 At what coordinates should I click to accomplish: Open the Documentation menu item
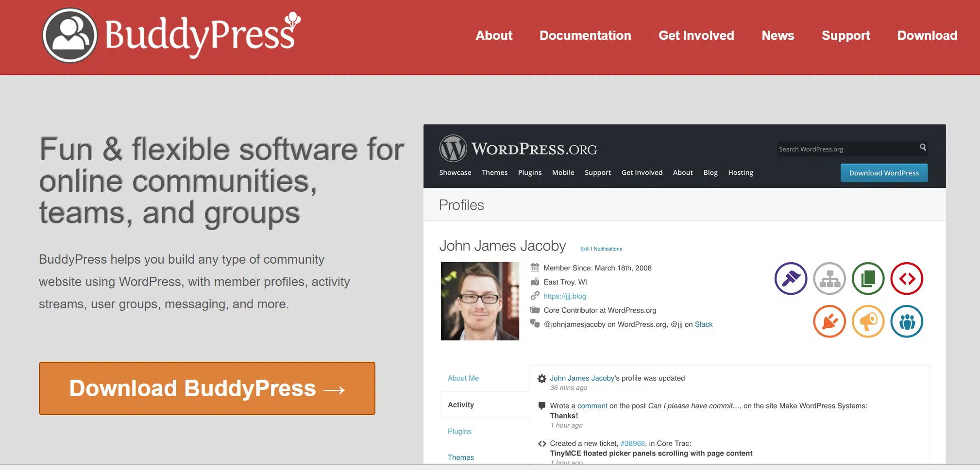point(585,35)
